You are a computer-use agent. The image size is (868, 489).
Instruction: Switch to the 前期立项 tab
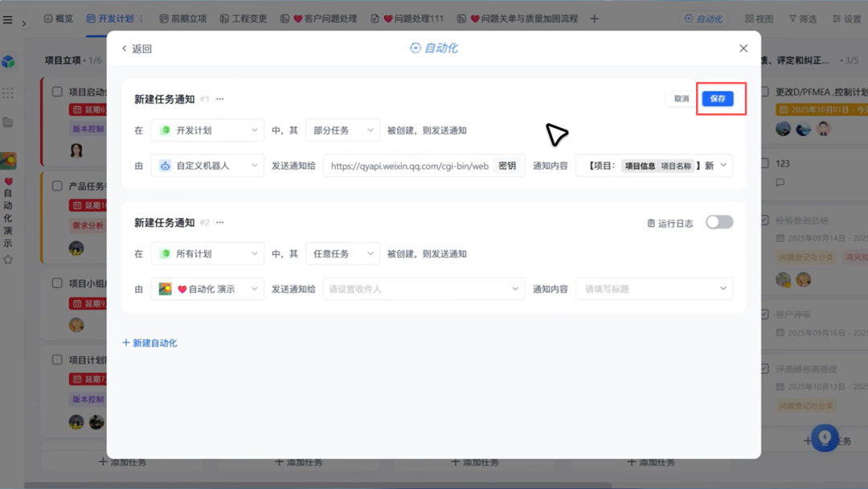tap(183, 18)
